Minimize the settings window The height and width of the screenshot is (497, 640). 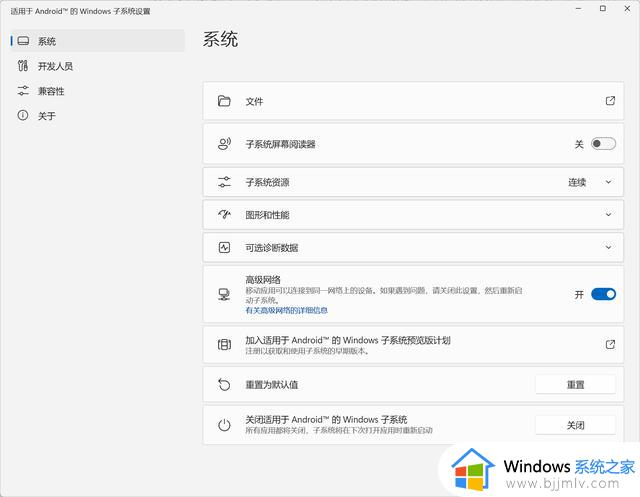click(x=578, y=8)
